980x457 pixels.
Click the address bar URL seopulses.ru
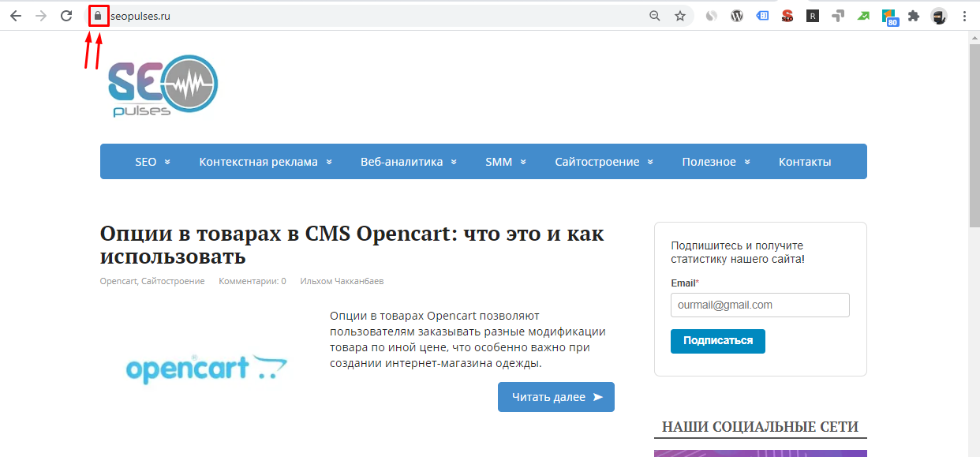(141, 16)
